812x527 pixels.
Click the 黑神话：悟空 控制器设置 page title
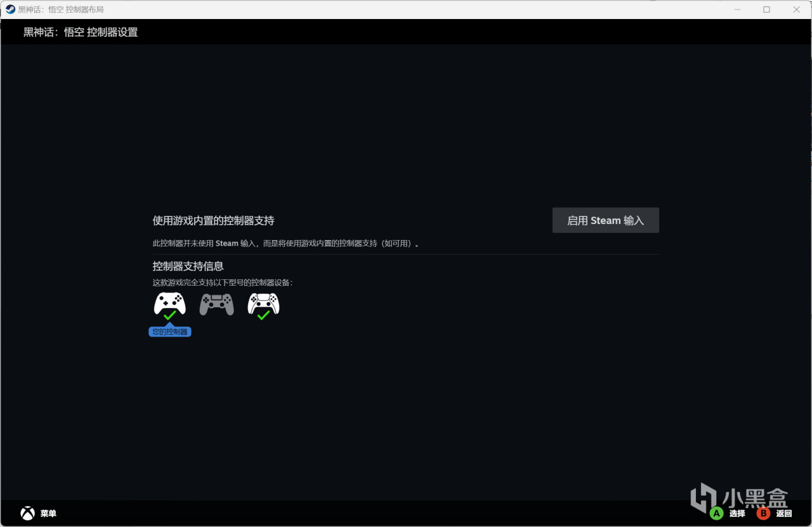[x=81, y=32]
